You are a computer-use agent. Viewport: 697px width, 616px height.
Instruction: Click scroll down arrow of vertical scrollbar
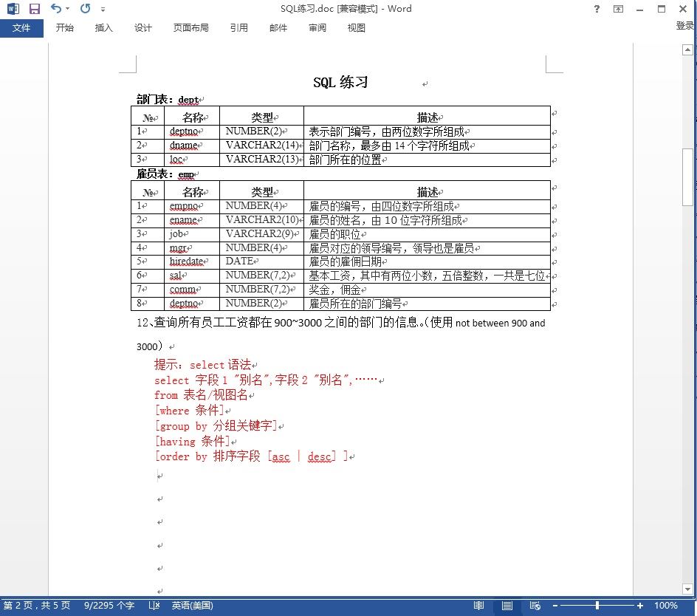(x=687, y=589)
